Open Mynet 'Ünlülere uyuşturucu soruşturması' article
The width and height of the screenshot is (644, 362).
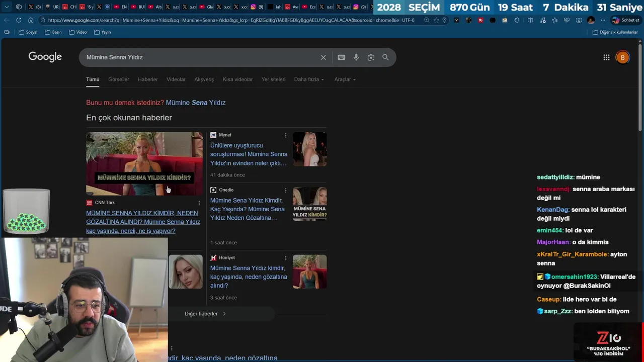[x=249, y=154]
